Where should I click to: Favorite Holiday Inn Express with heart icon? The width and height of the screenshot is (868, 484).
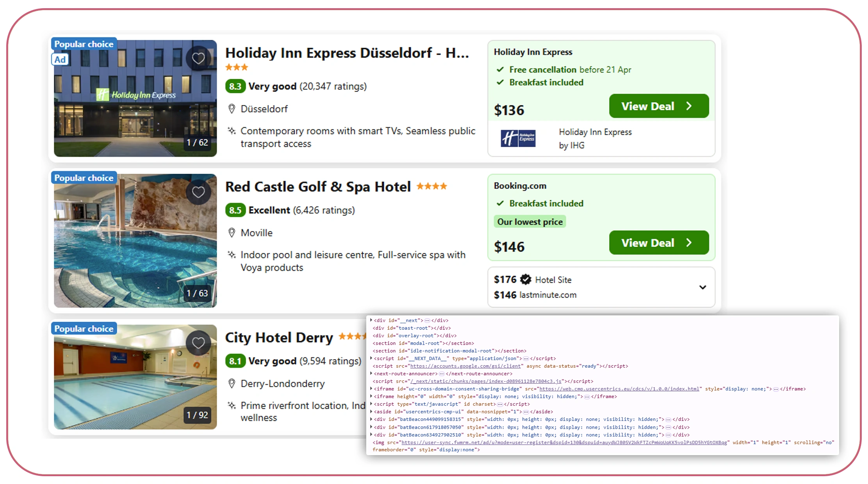click(x=198, y=59)
